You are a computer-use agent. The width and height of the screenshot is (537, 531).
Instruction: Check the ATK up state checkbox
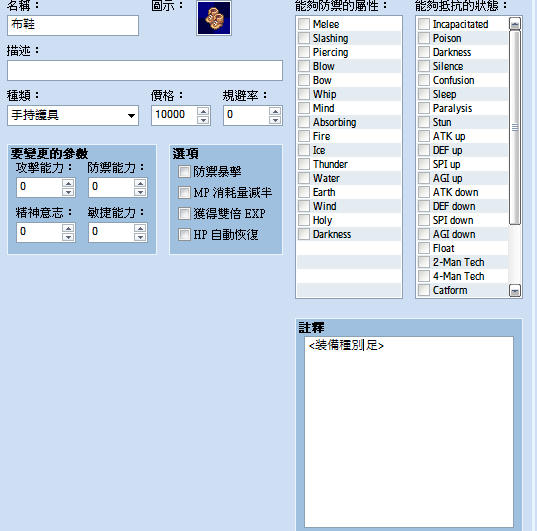[424, 136]
